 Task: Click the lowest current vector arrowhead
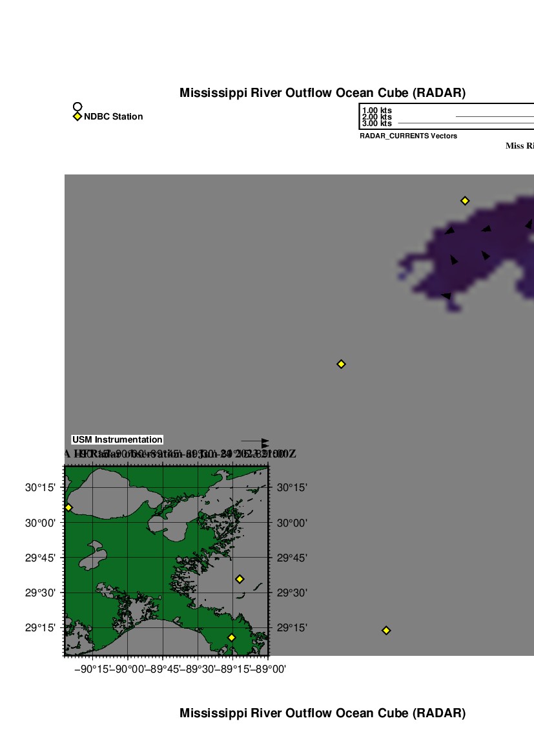coord(446,295)
